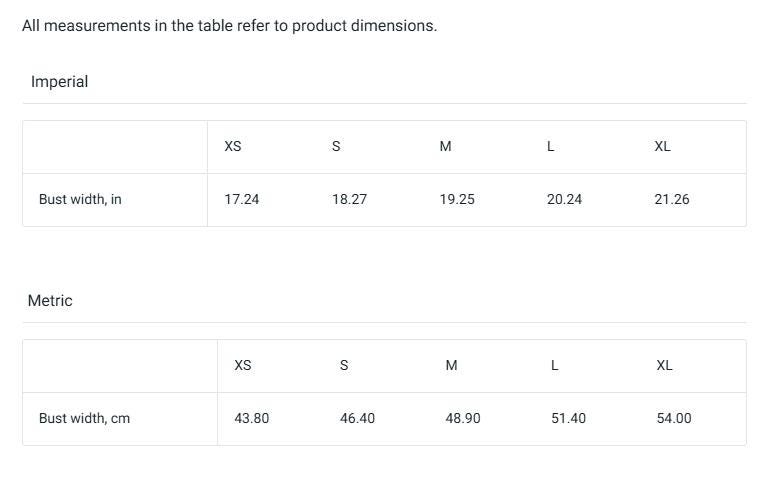The image size is (768, 484).
Task: Select the XS column header in Imperial table
Action: [233, 147]
